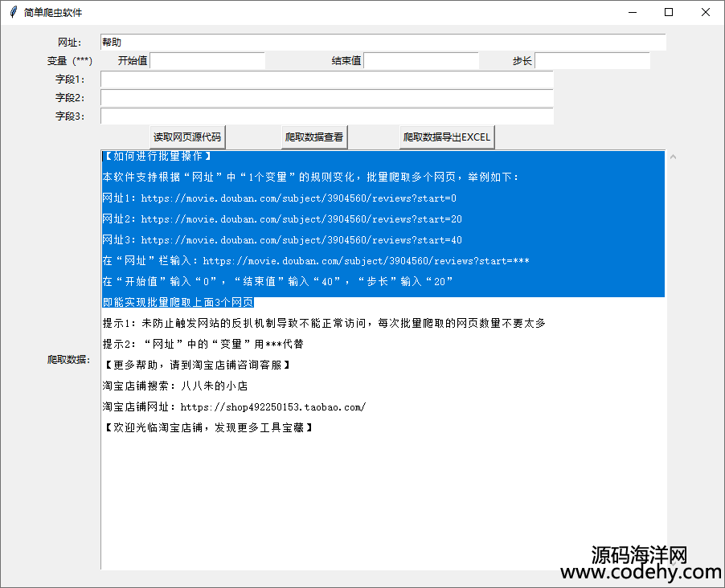Select the 步长 step size field

pyautogui.click(x=592, y=61)
